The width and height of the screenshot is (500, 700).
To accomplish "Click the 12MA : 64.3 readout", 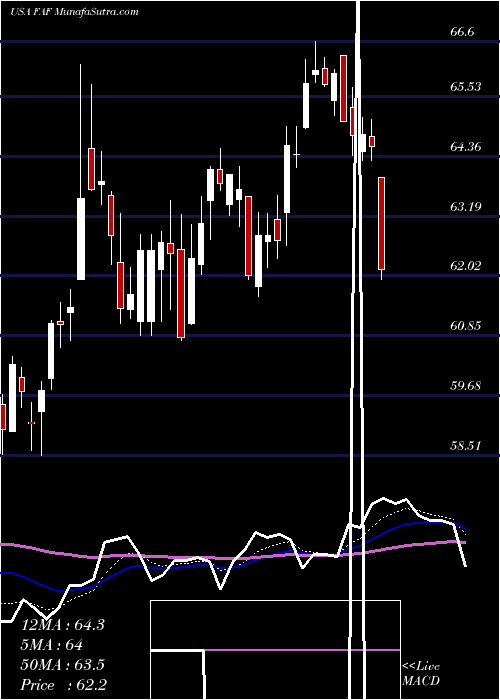I will point(63,624).
